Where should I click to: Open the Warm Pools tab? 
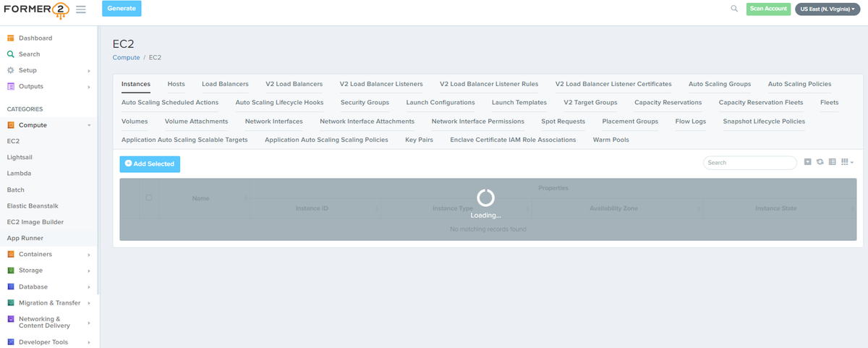(611, 140)
